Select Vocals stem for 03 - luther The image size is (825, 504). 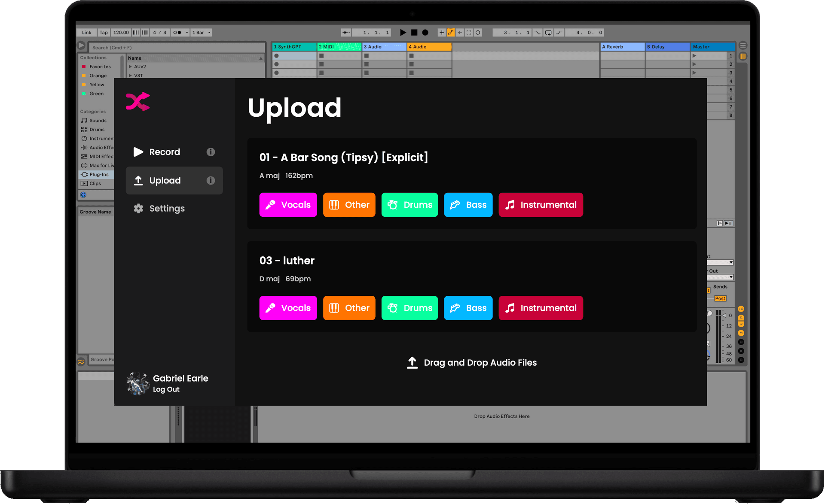pyautogui.click(x=288, y=308)
